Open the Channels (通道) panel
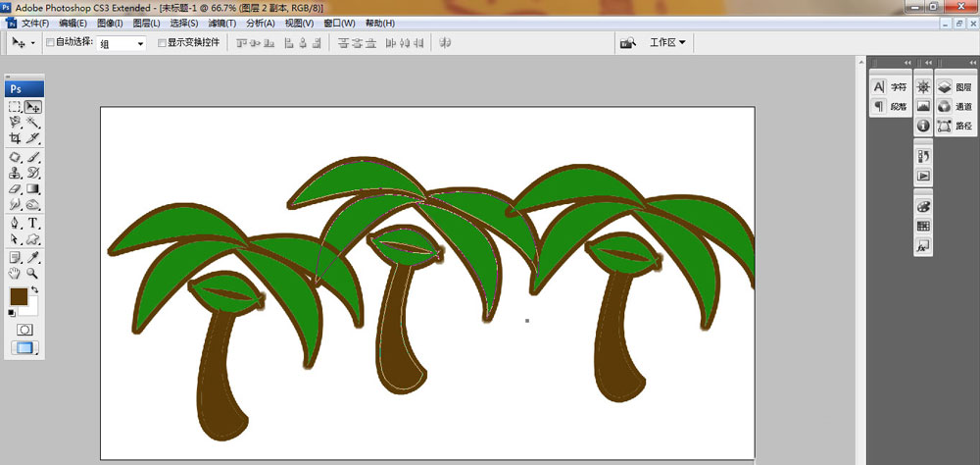The width and height of the screenshot is (980, 465). [954, 106]
